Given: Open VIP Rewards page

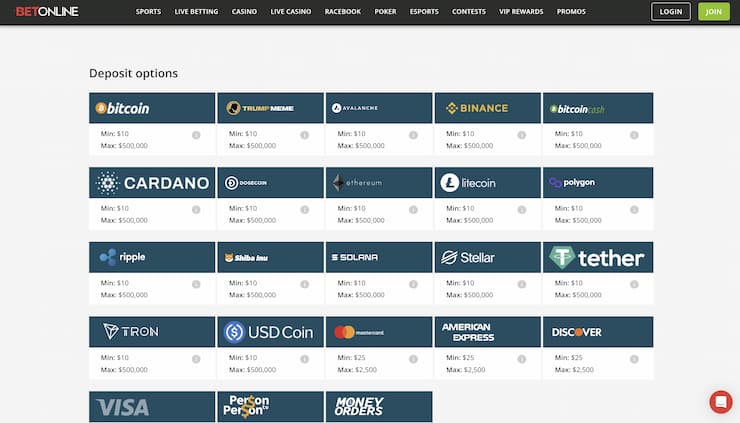Looking at the screenshot, I should tap(521, 11).
